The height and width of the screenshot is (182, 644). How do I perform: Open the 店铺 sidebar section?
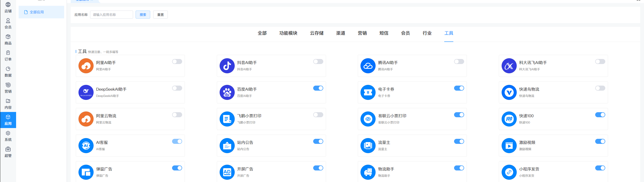click(x=8, y=8)
